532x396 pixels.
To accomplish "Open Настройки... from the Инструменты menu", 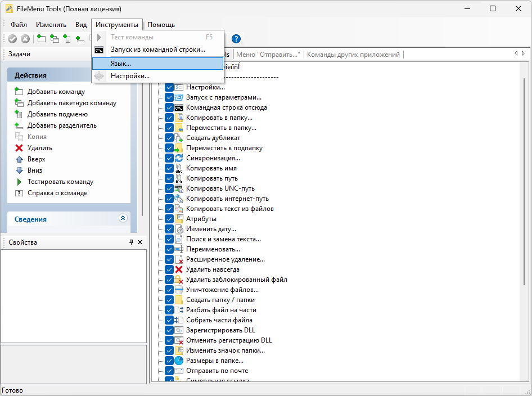I will click(158, 76).
